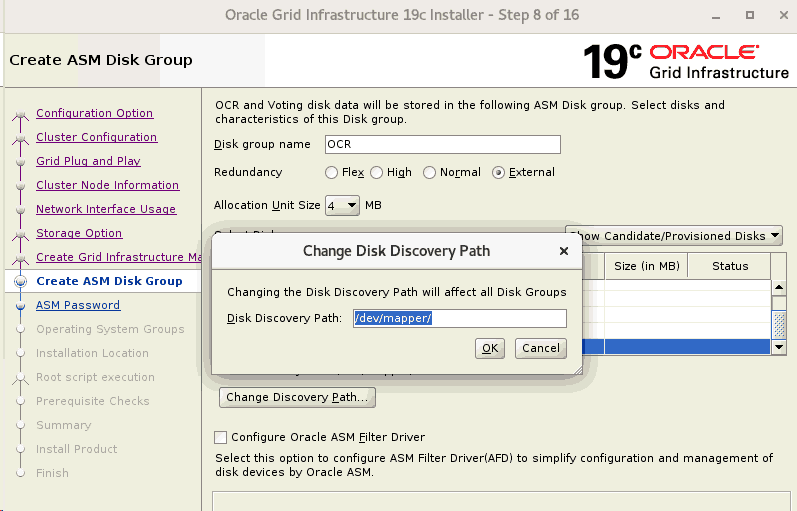
Task: Open Cluster Node Information step
Action: pyautogui.click(x=107, y=185)
